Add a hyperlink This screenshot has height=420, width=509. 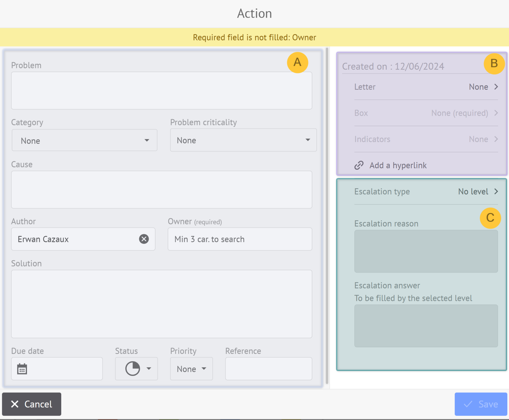[398, 165]
